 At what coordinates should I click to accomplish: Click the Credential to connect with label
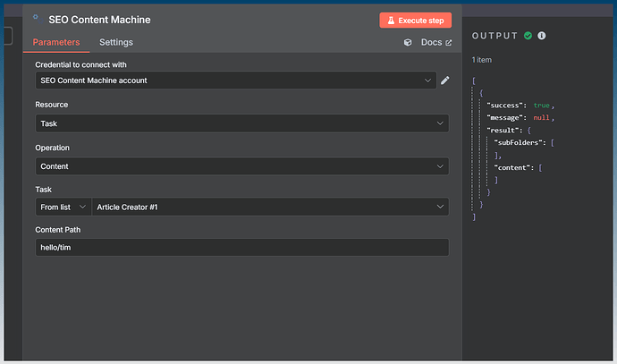pos(80,64)
